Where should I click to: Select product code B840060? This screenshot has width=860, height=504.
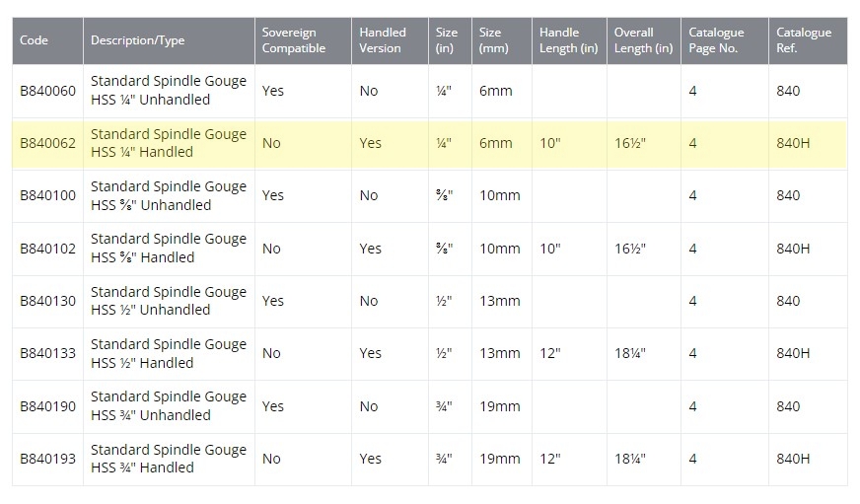tap(47, 91)
